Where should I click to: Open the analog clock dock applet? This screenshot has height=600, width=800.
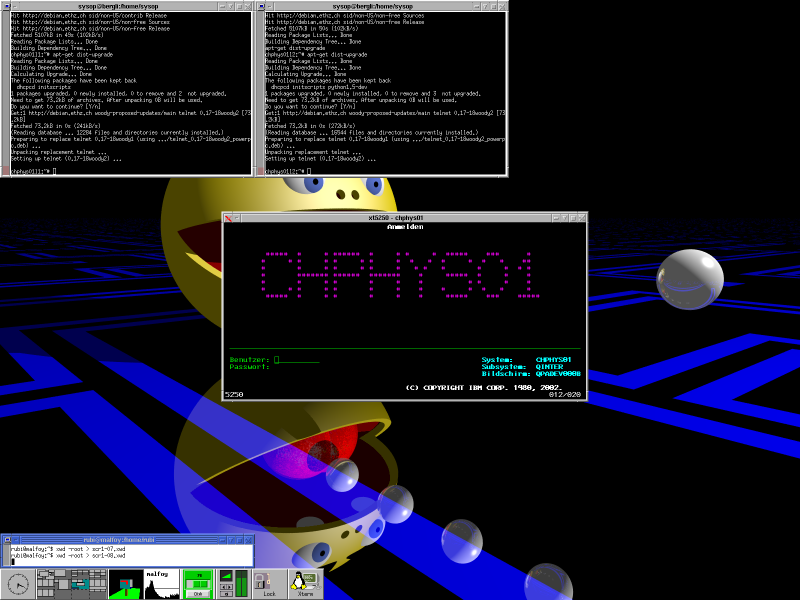(x=18, y=584)
